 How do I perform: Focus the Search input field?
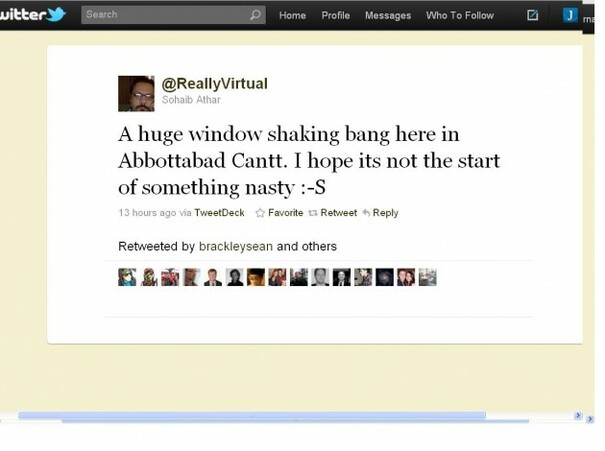point(173,15)
